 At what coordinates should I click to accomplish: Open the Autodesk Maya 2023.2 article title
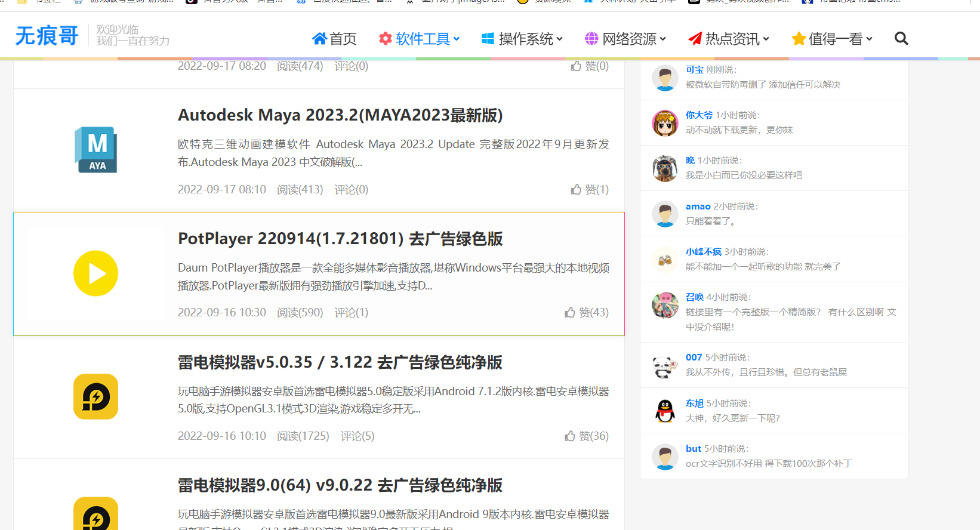(x=340, y=115)
